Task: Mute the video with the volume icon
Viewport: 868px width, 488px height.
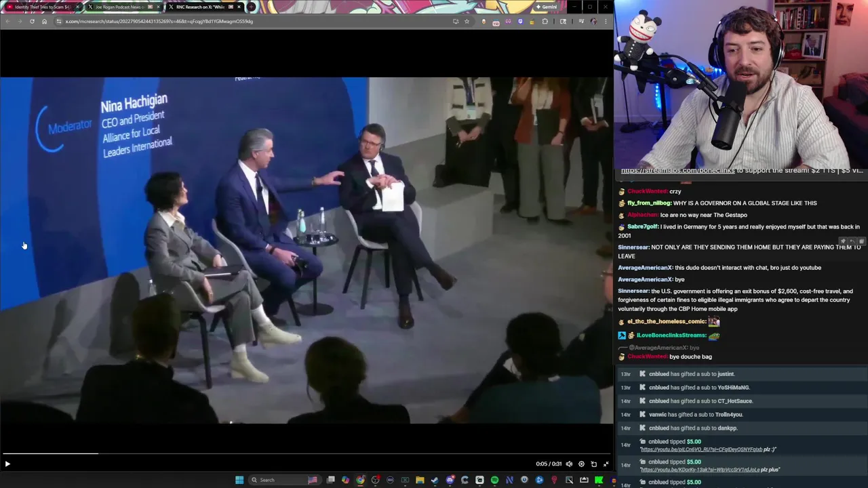Action: coord(569,464)
